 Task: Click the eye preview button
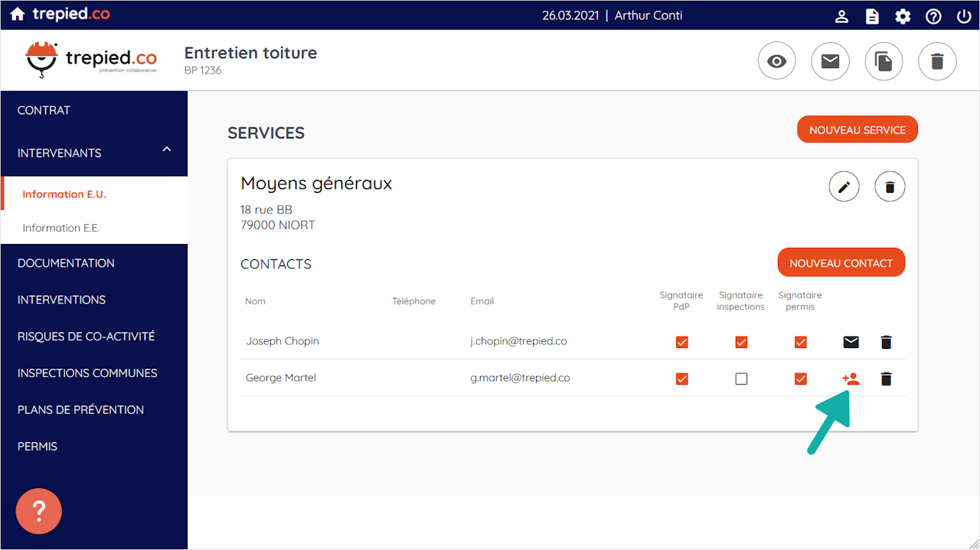click(777, 61)
